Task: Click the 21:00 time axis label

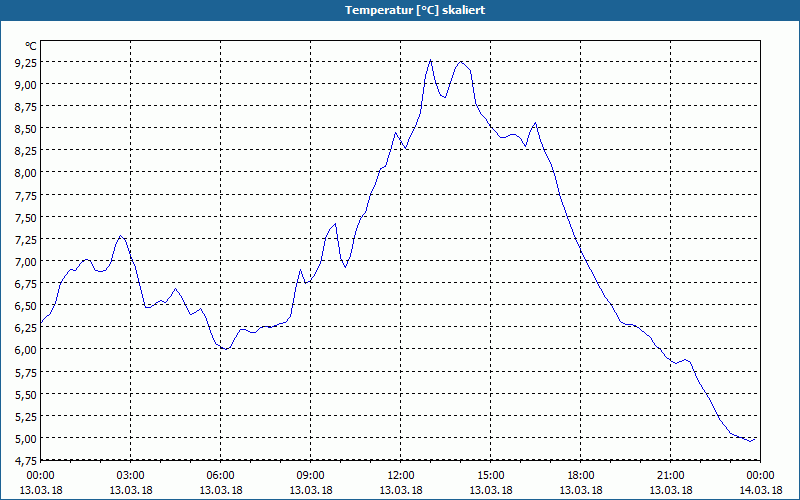Action: (670, 476)
